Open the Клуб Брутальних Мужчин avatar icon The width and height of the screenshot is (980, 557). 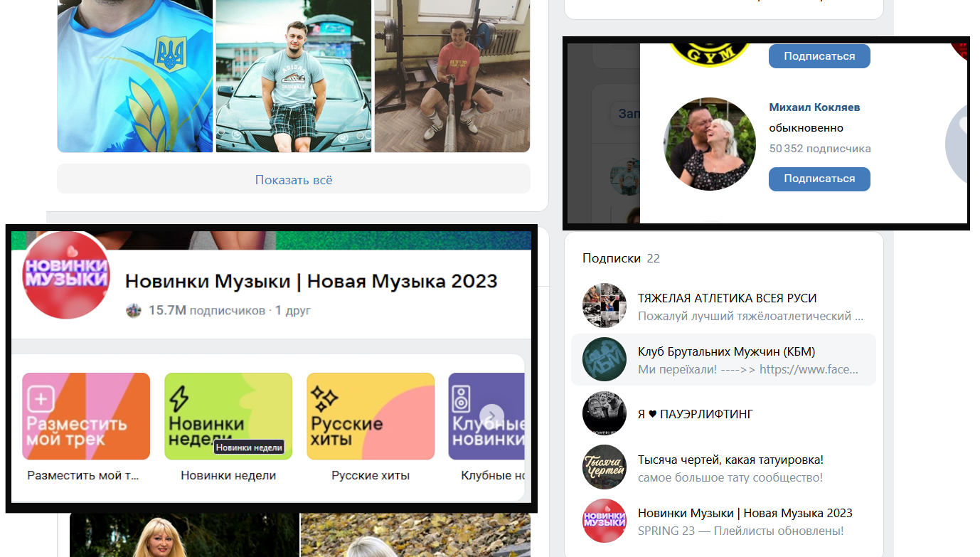click(604, 360)
